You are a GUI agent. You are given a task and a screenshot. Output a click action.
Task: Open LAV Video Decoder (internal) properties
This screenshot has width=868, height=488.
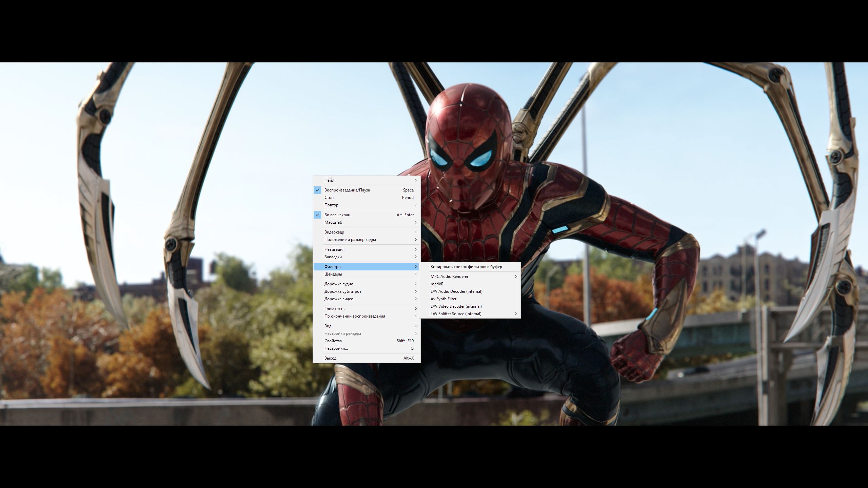456,306
